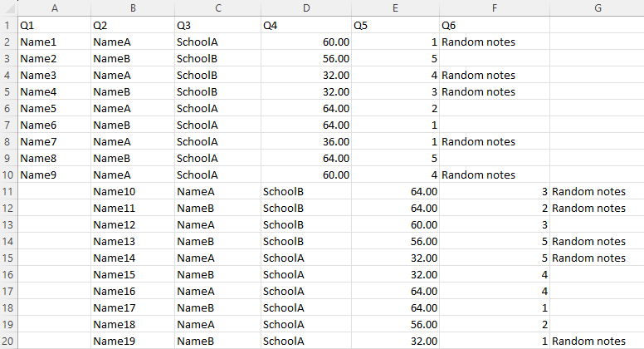Select the column D header
Screen dimensions: 644x349
point(306,8)
